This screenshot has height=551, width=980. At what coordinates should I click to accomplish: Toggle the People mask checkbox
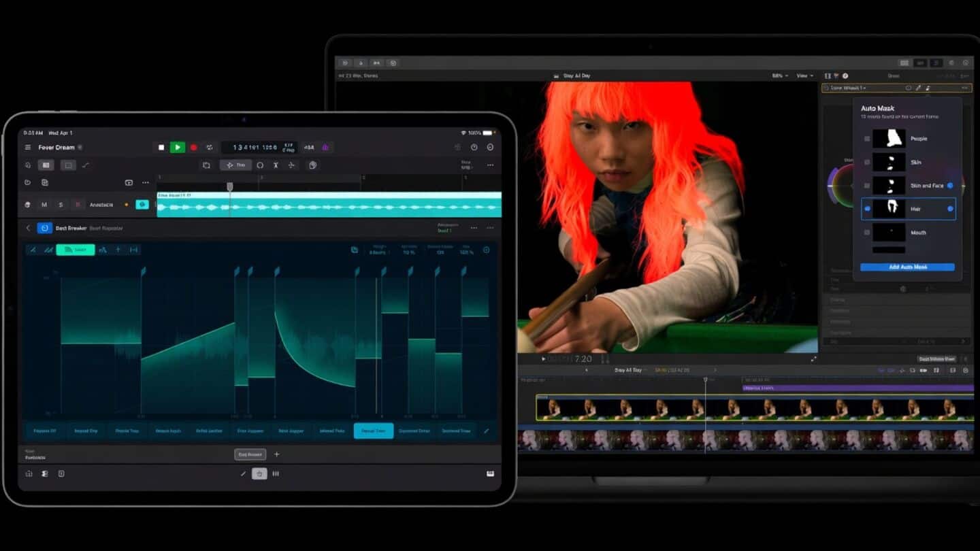click(866, 139)
